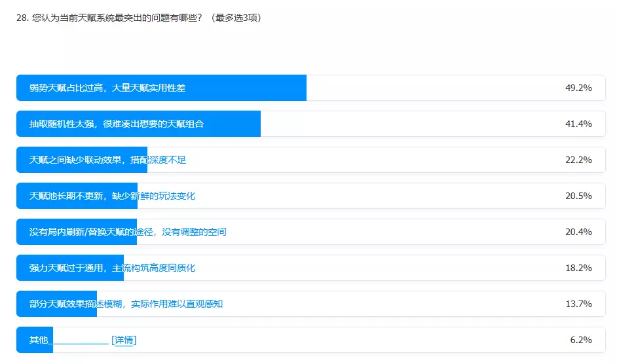Open the 详情 link beside 其他
617x364 pixels.
(124, 340)
